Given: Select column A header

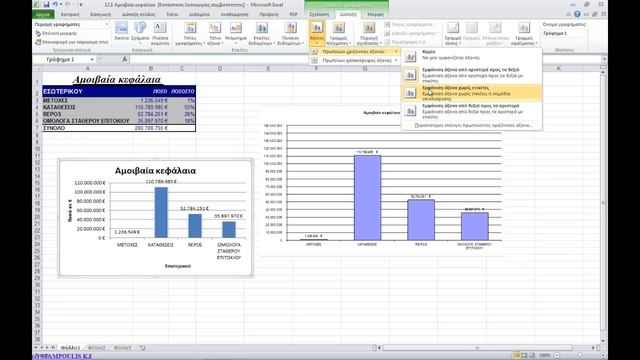Looking at the screenshot, I should click(x=87, y=69).
